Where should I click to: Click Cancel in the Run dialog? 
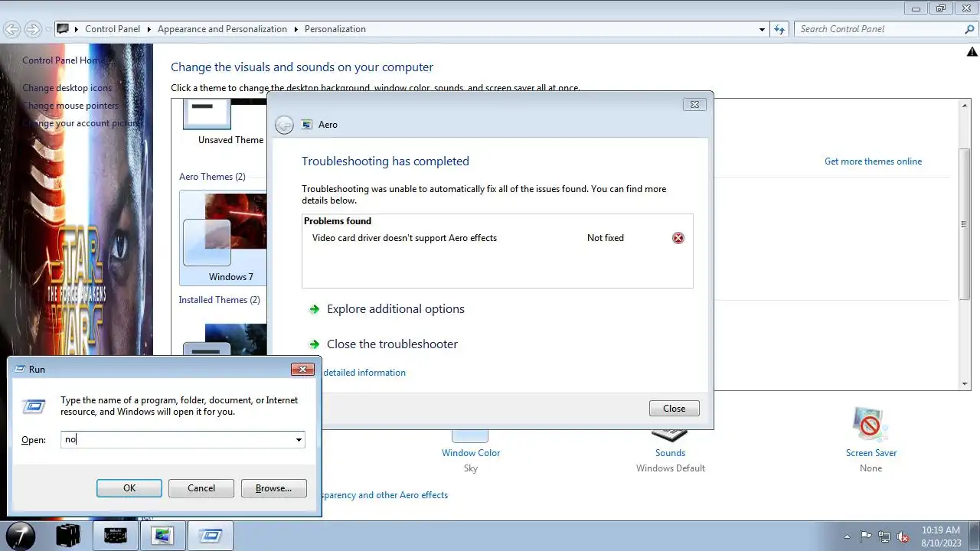coord(201,488)
